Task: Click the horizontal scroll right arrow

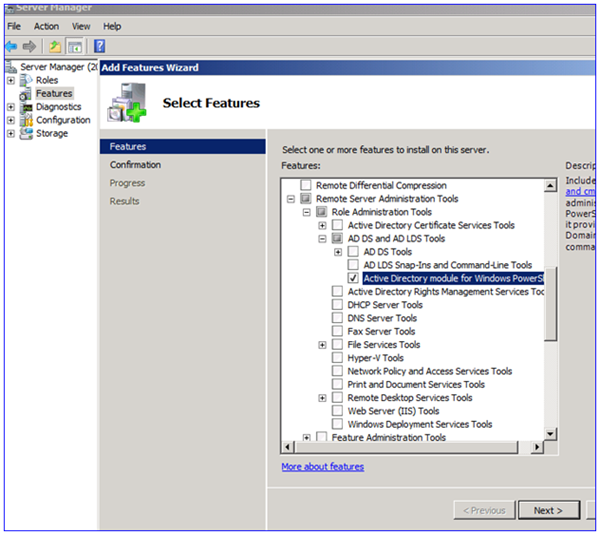Action: [537, 447]
